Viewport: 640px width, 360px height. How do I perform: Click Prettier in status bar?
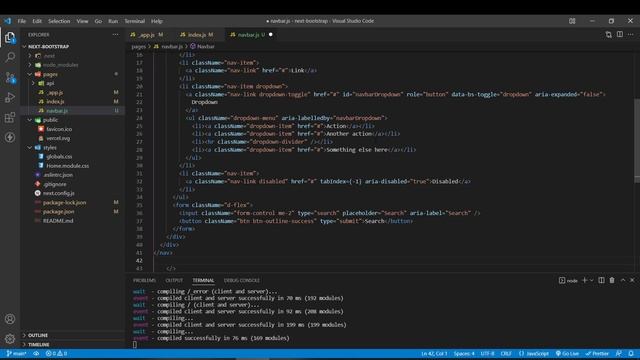[597, 353]
